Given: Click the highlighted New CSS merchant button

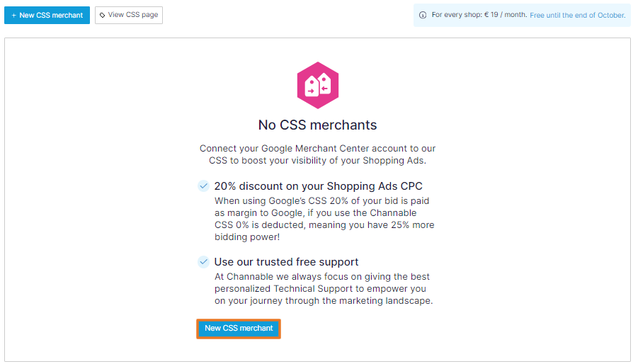Looking at the screenshot, I should coord(239,329).
